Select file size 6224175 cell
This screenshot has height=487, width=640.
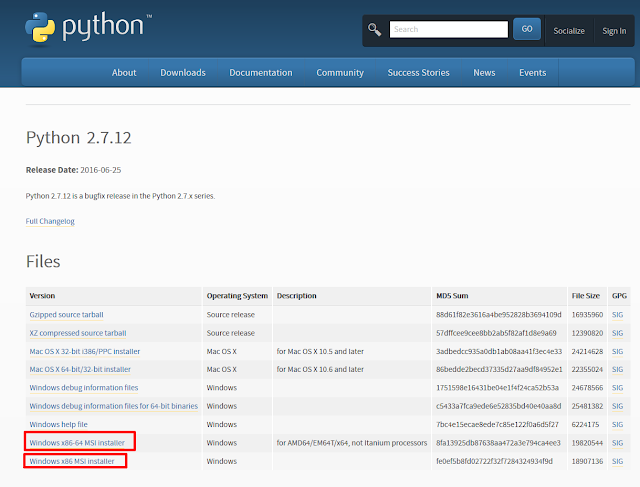(585, 425)
